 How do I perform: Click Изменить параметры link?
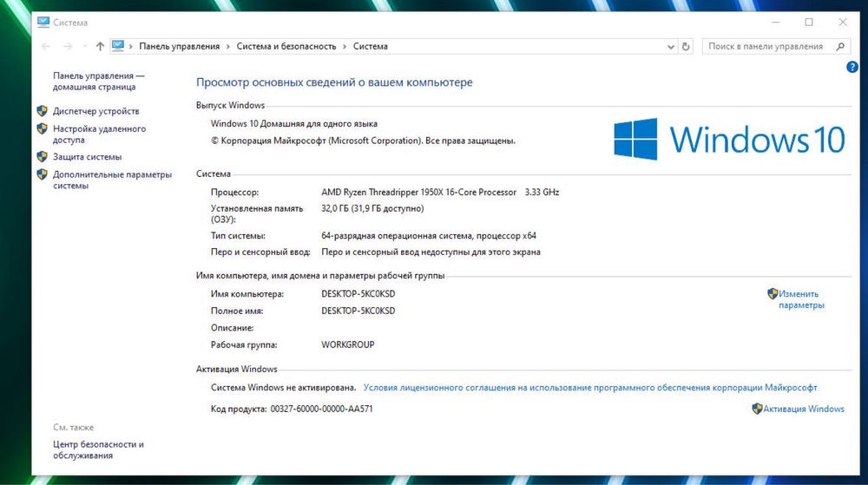pyautogui.click(x=801, y=299)
